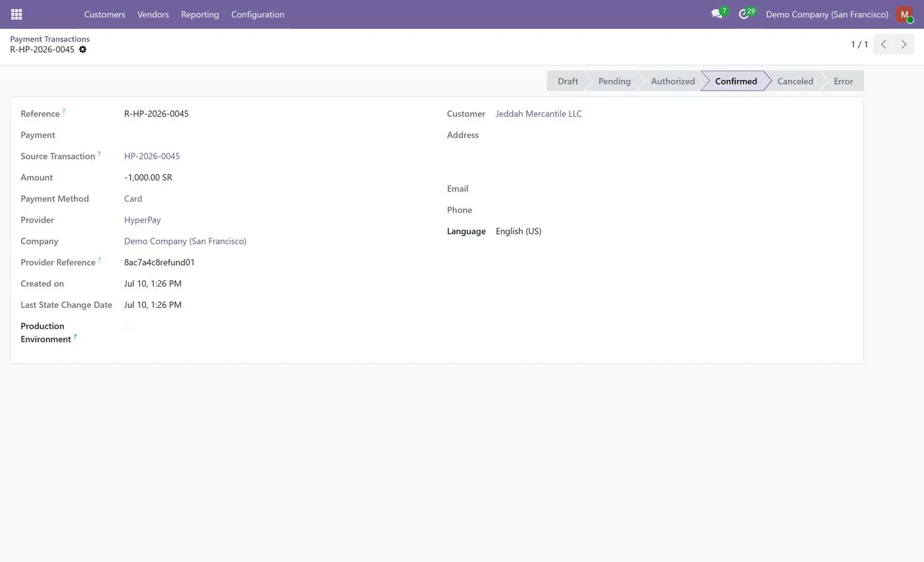
Task: Select the Authorized status stage
Action: pos(673,81)
